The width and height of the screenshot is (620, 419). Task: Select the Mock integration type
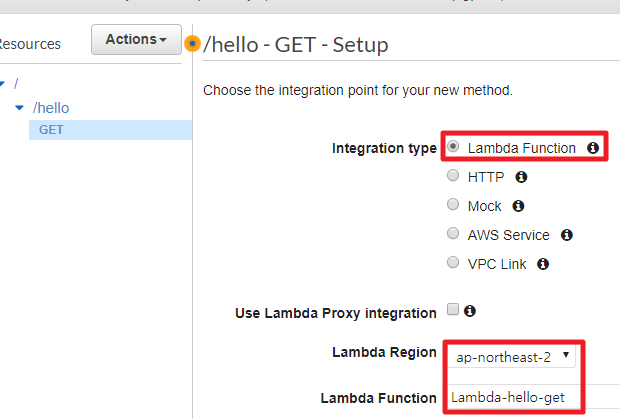coord(453,204)
